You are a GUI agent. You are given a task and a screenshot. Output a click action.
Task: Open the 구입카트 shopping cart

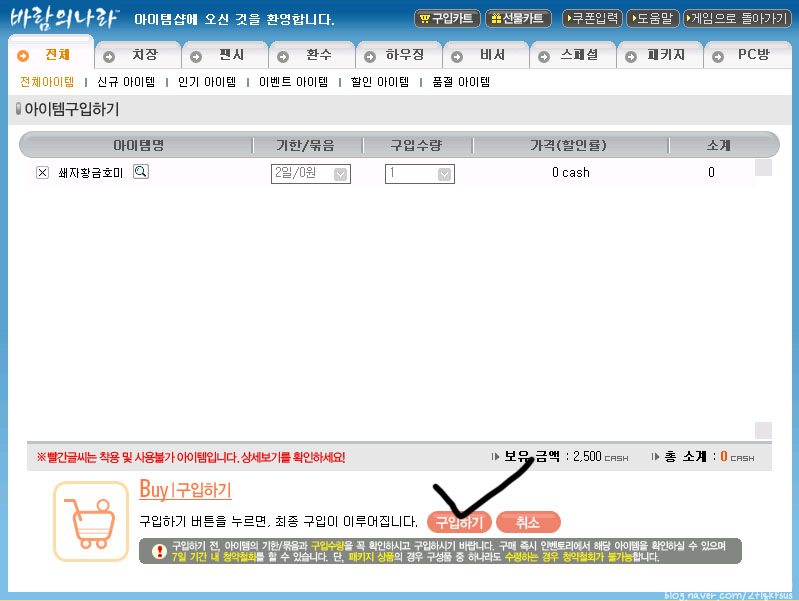(446, 19)
